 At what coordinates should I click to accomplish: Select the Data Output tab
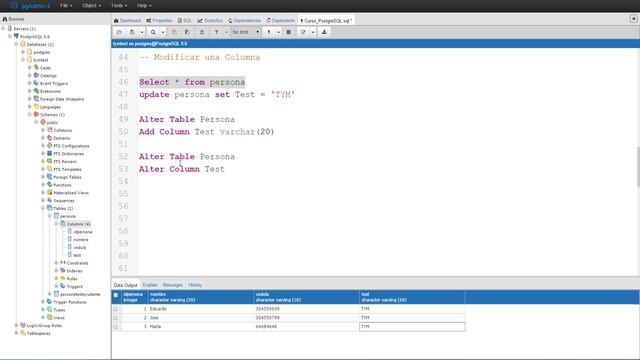pyautogui.click(x=126, y=285)
